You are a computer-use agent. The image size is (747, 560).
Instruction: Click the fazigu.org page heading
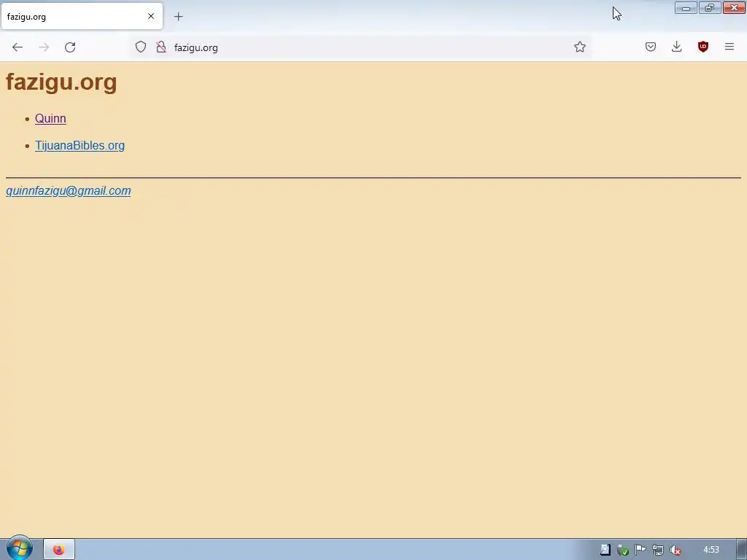pyautogui.click(x=61, y=82)
